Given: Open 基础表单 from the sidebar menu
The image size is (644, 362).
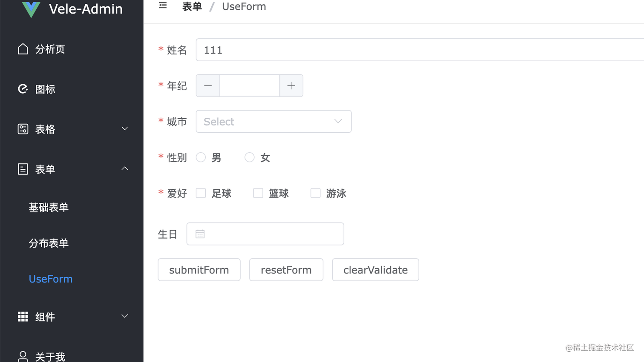Looking at the screenshot, I should [48, 207].
